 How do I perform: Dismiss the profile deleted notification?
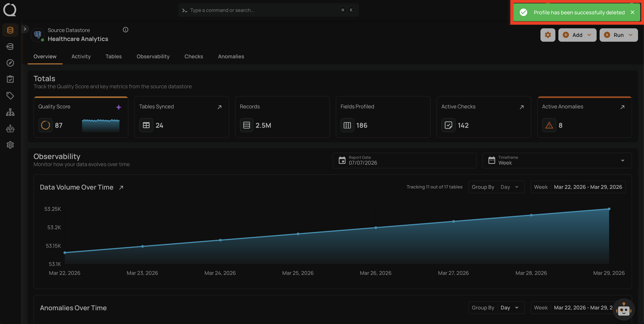tap(632, 12)
